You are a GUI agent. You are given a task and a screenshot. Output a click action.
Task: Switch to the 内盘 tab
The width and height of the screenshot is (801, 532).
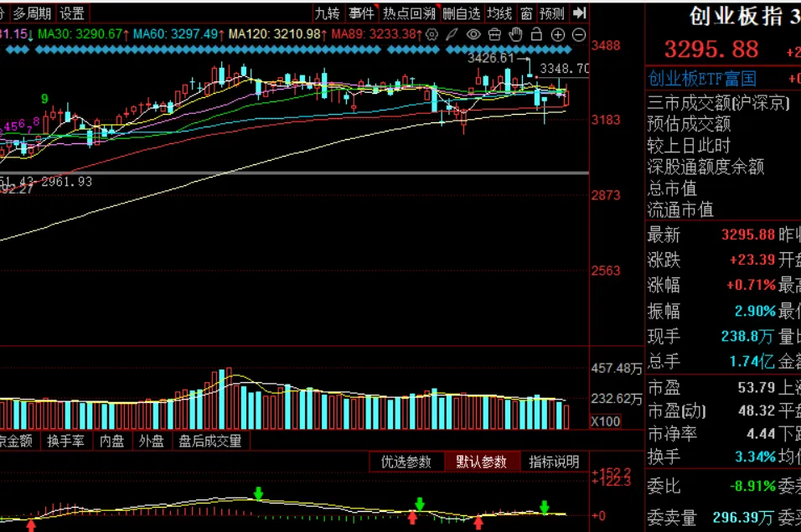point(112,441)
